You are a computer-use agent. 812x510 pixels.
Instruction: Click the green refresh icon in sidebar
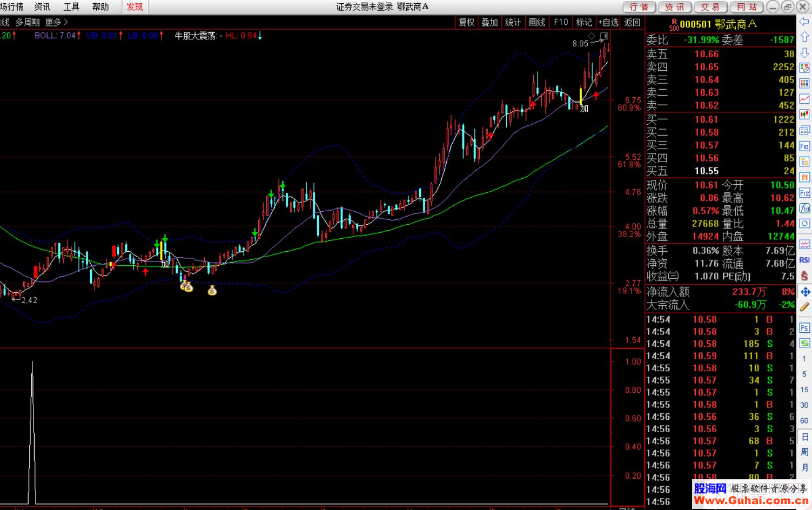point(804,343)
